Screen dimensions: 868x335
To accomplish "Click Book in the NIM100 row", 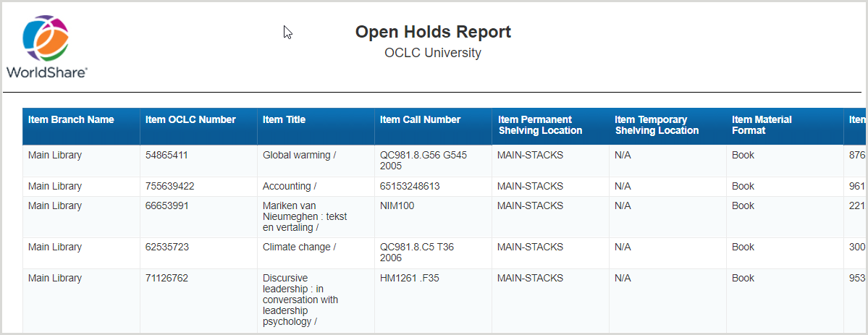I will 743,205.
